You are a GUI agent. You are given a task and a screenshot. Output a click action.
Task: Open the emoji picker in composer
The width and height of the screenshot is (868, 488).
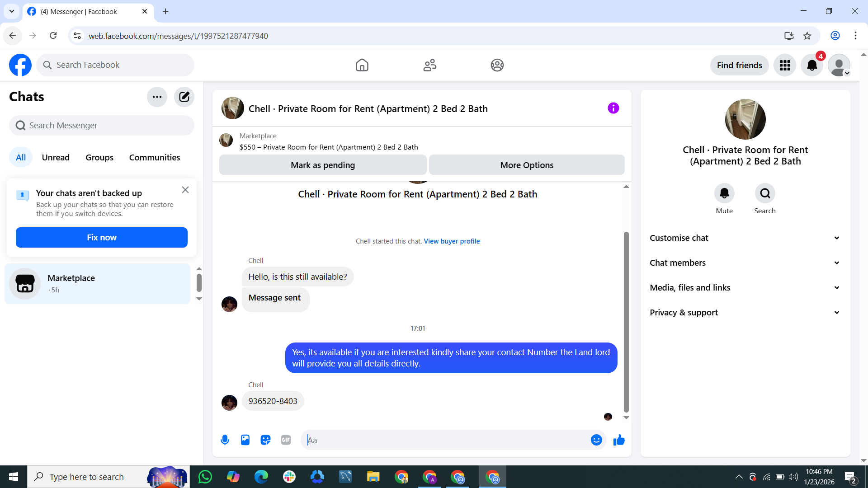click(x=596, y=440)
